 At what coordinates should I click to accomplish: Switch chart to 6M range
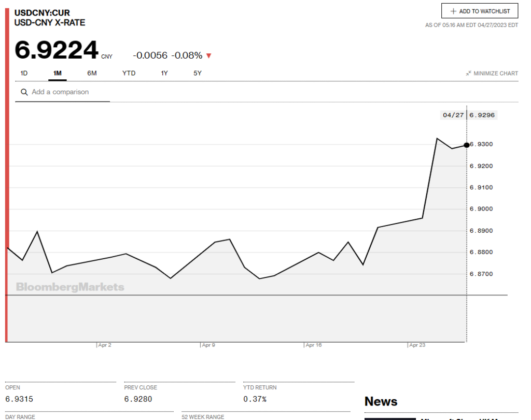[92, 73]
